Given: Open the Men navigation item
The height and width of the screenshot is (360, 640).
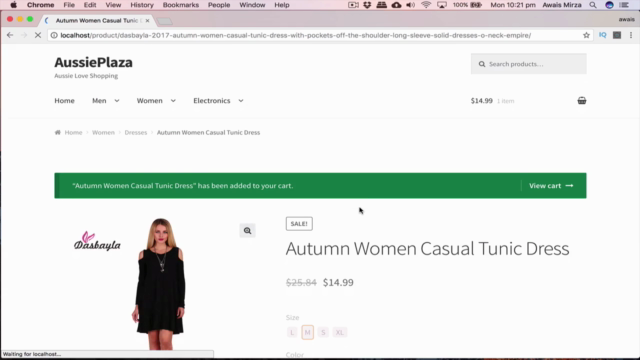Looking at the screenshot, I should tap(99, 100).
